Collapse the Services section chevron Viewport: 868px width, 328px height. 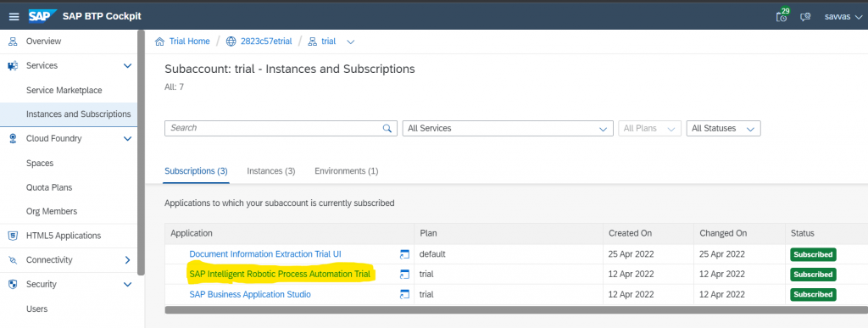pyautogui.click(x=127, y=66)
